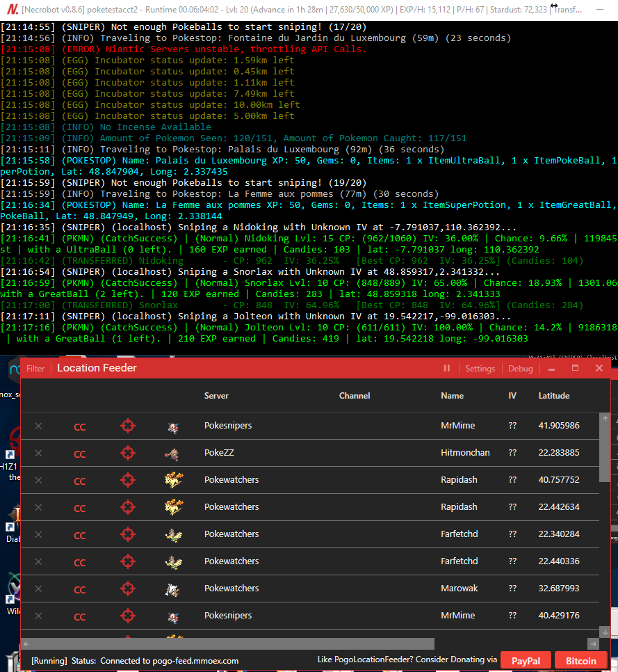Remove the Farfetchd 22.440336 row
This screenshot has width=618, height=672.
38,561
